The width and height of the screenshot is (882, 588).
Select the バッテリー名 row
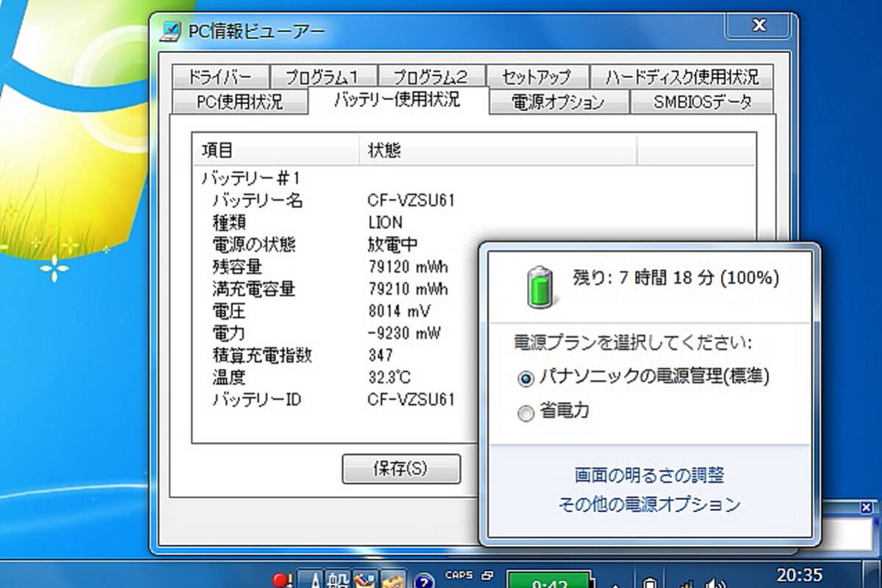click(257, 200)
